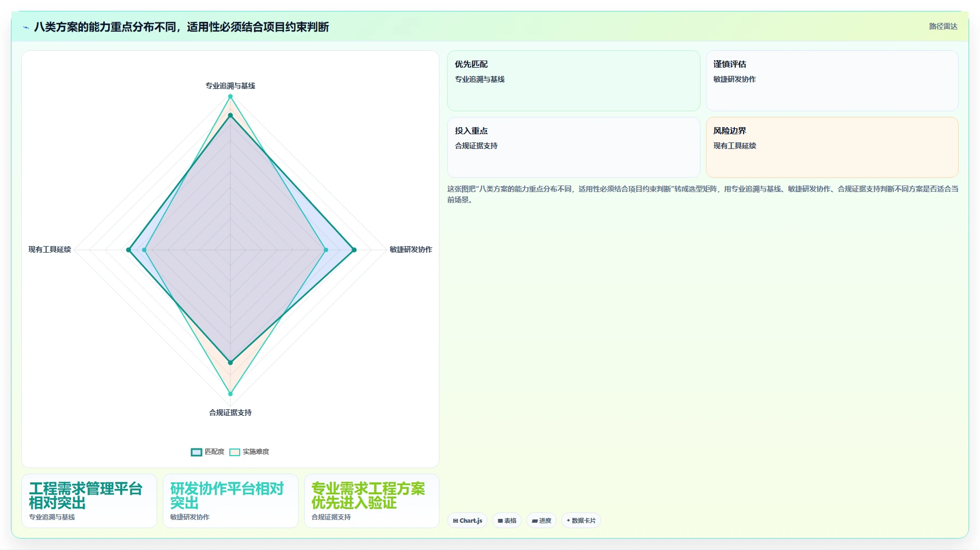Open the 投入重点 card
The image size is (980, 550).
click(573, 147)
